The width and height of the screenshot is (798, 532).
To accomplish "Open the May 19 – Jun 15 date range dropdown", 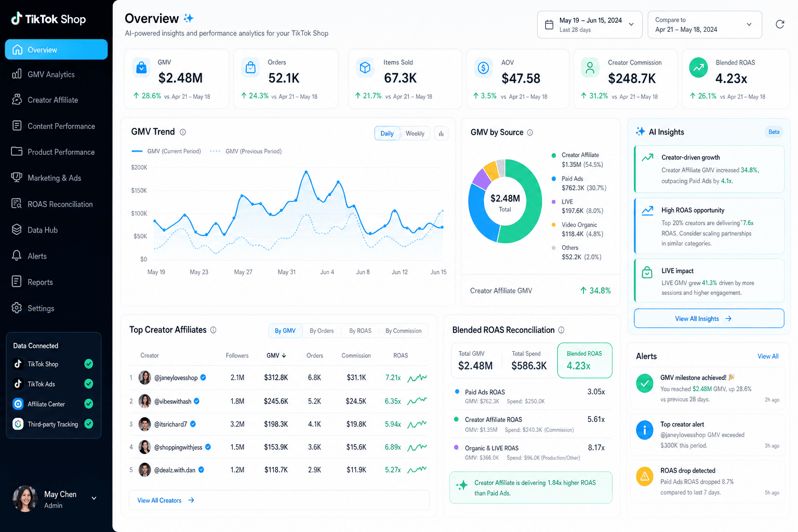I will (x=589, y=24).
